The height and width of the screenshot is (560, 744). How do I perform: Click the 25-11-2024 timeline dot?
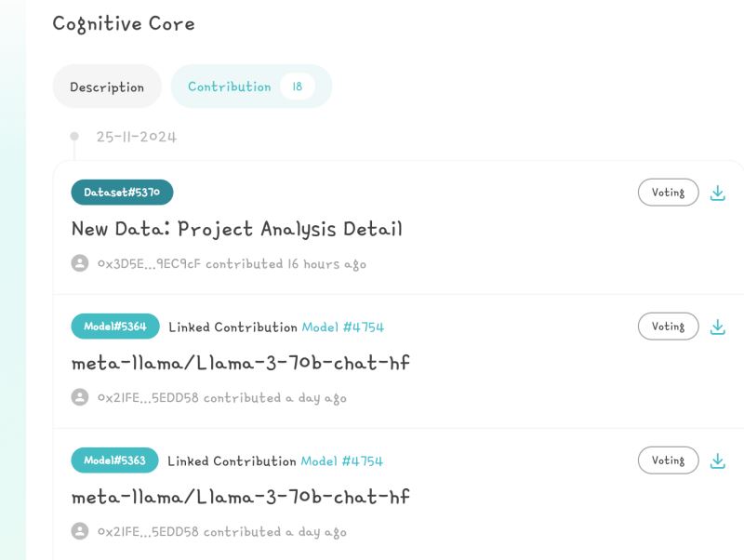74,137
